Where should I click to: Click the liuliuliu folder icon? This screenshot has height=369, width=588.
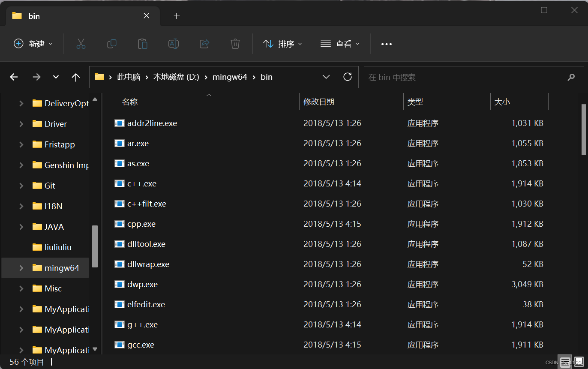(x=37, y=247)
